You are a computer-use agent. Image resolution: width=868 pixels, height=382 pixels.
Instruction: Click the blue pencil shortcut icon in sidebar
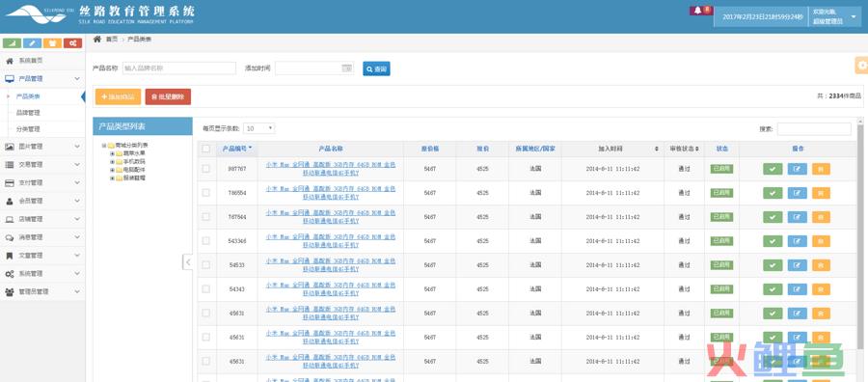(x=32, y=43)
